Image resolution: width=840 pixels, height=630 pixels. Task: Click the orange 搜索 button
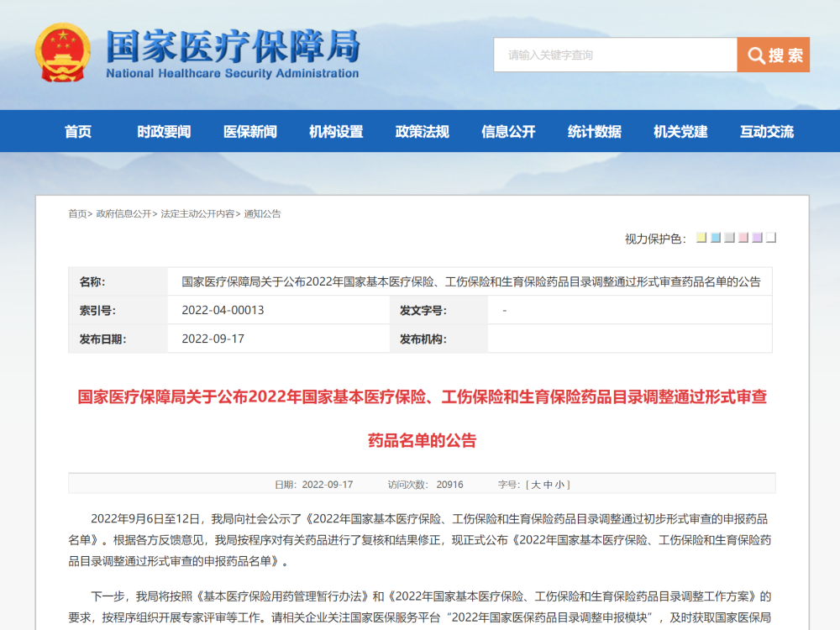tap(773, 55)
